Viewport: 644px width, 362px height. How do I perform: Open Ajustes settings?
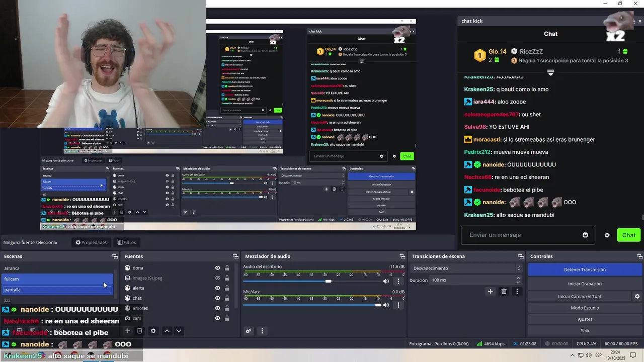coord(585,319)
